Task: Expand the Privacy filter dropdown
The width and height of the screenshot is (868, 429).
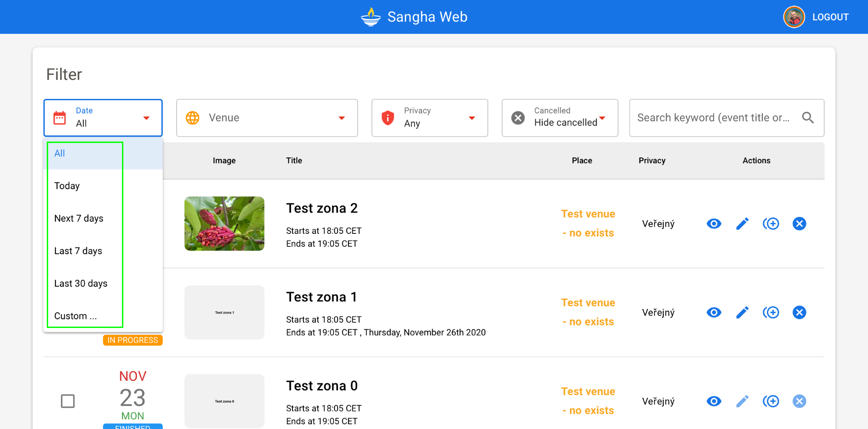Action: point(430,118)
